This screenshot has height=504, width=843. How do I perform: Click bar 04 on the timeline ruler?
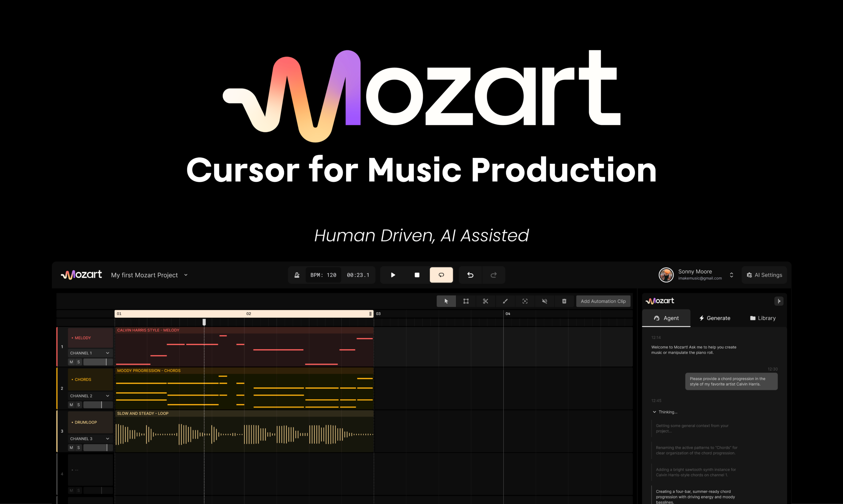click(508, 314)
